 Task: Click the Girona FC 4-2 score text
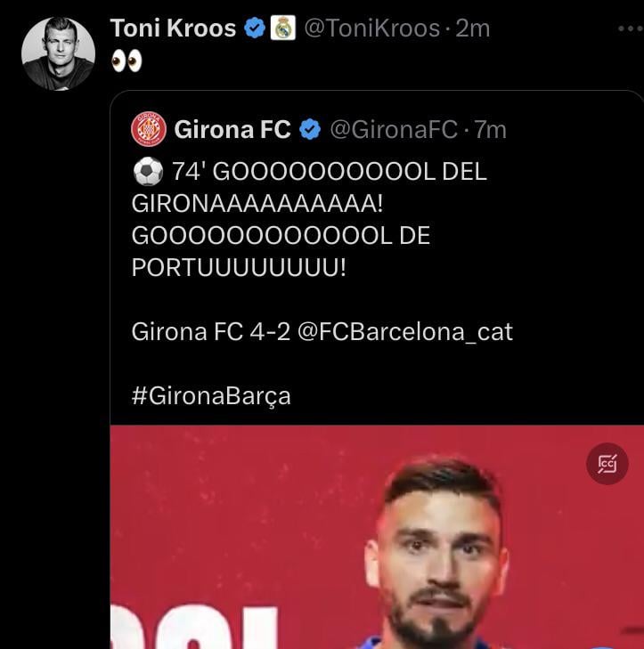pyautogui.click(x=209, y=332)
